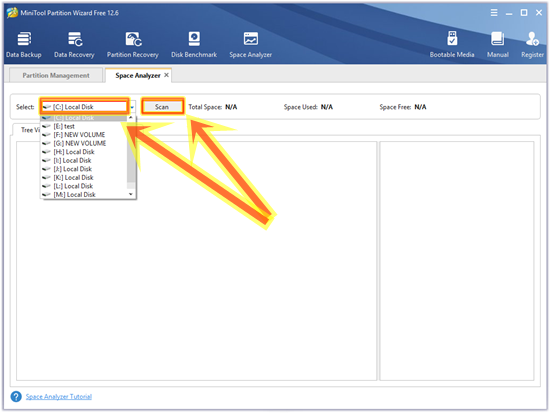This screenshot has height=413, width=550.
Task: Select the Space Analyzer tab
Action: [138, 75]
